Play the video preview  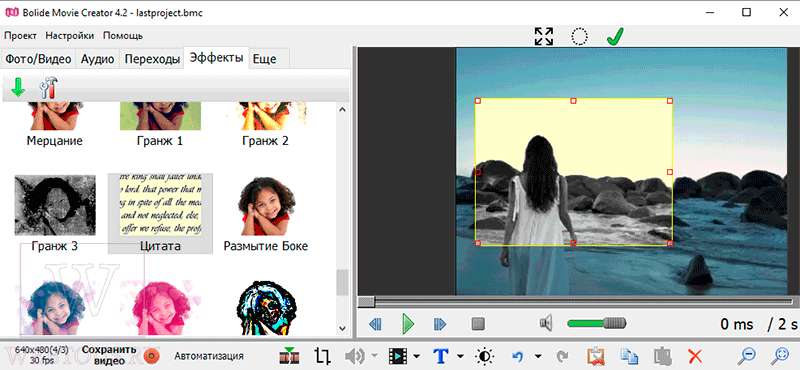[x=408, y=324]
